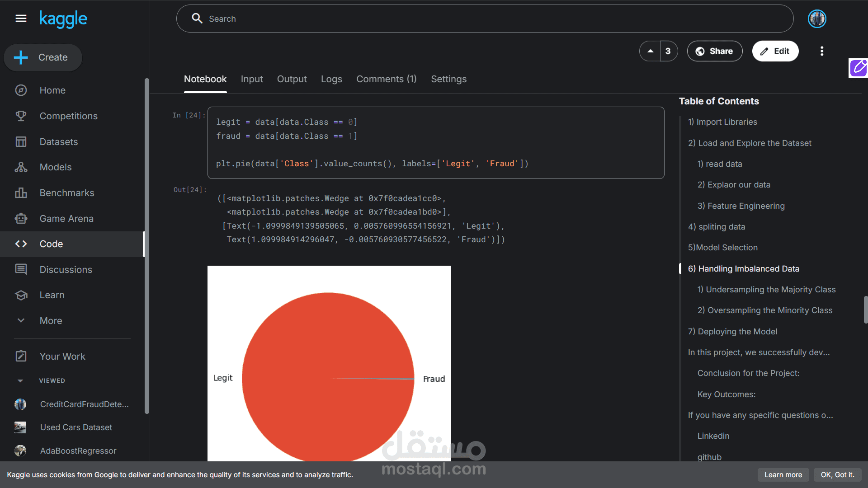
Task: Accept cookies with OK, Got it
Action: 837,475
